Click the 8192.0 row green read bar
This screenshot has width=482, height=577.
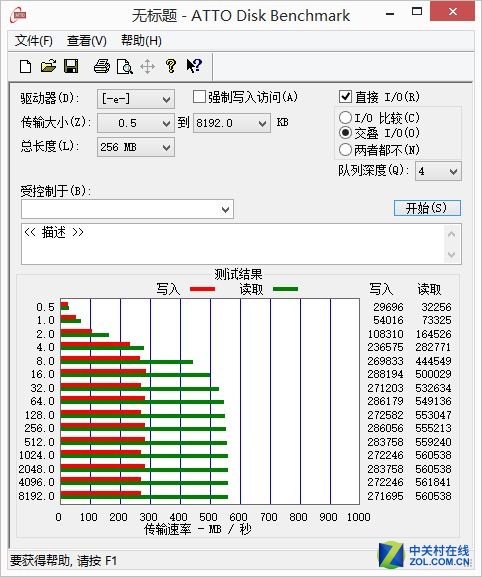144,497
